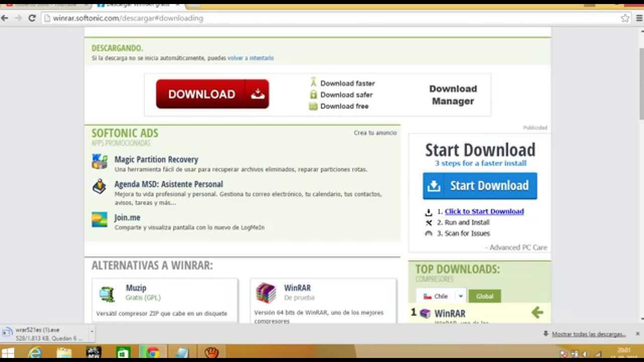Click the Join.me app icon
Viewport: 644px width, 362px height.
100,220
